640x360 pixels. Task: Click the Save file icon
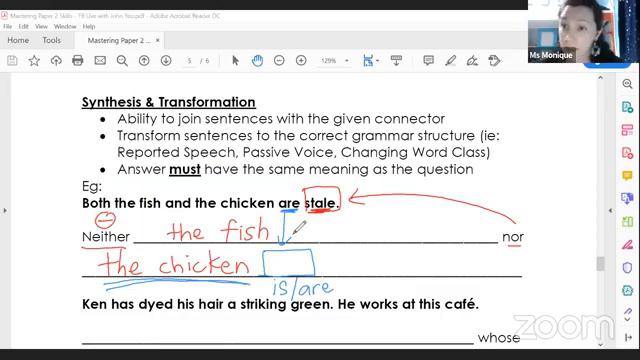click(12, 61)
